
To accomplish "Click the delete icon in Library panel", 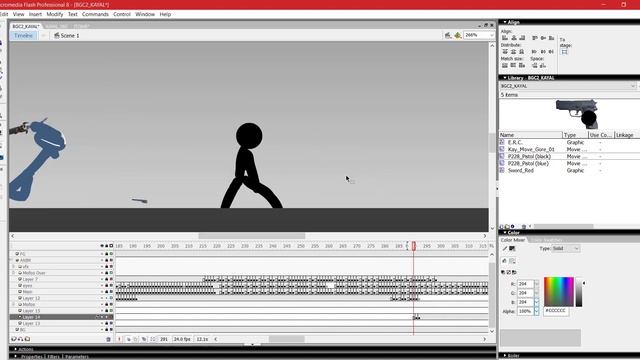I will click(x=524, y=227).
